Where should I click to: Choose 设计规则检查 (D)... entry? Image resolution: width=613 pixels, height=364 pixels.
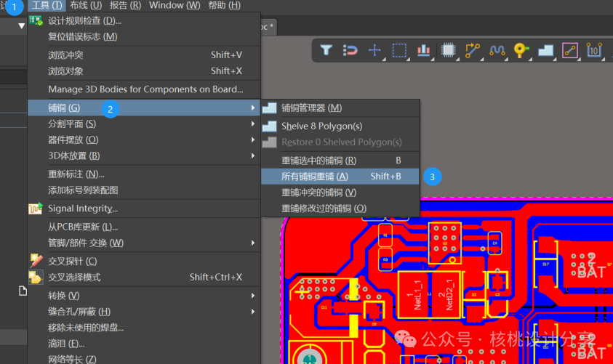[x=144, y=20]
